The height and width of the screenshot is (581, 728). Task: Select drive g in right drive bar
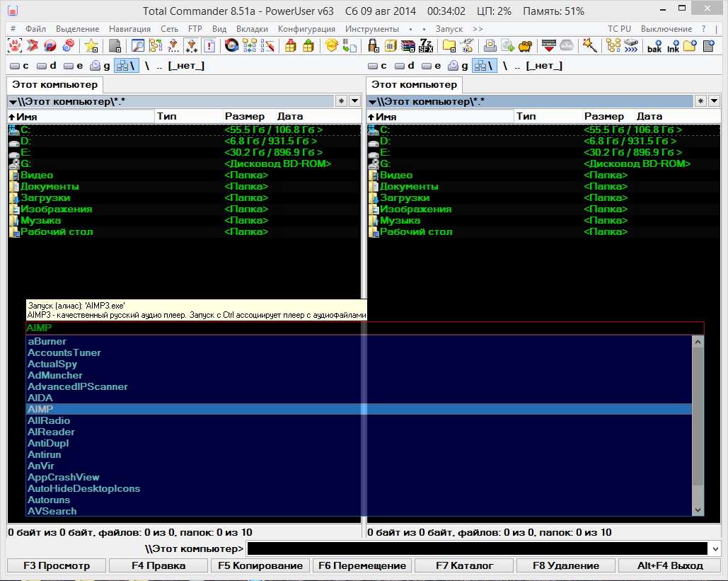458,66
